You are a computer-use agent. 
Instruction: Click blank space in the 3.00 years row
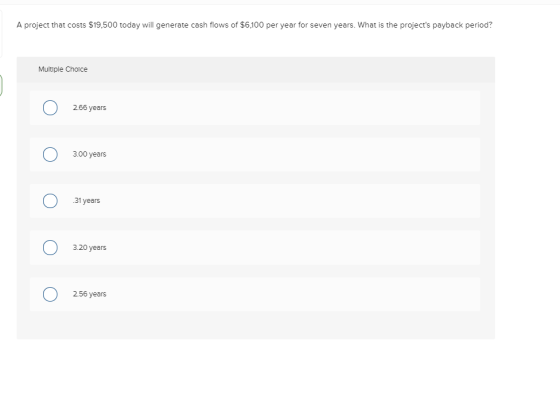point(293,154)
